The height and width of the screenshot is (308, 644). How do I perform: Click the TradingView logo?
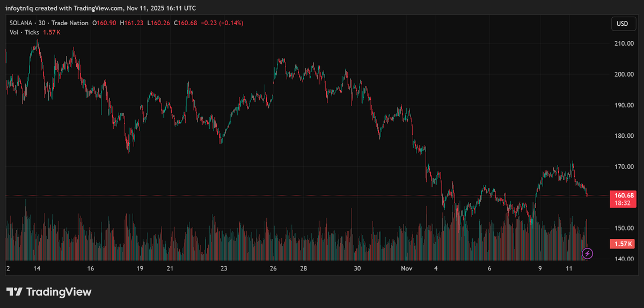(x=49, y=292)
